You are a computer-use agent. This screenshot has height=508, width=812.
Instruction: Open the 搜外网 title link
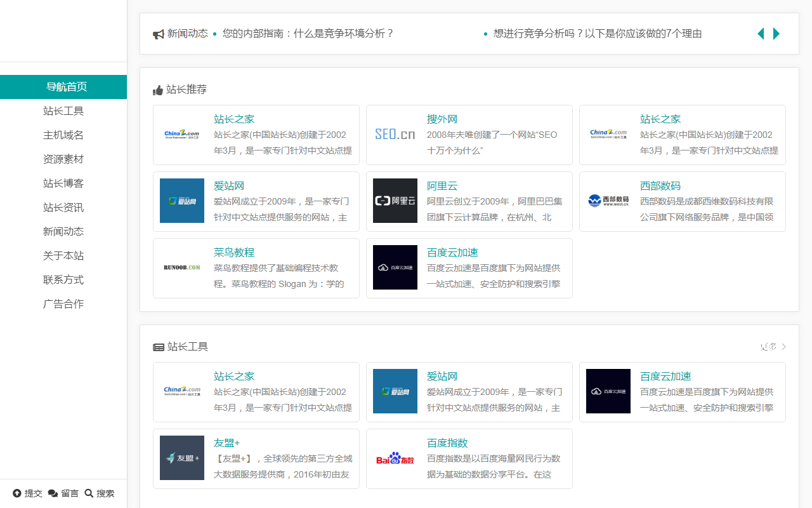442,119
